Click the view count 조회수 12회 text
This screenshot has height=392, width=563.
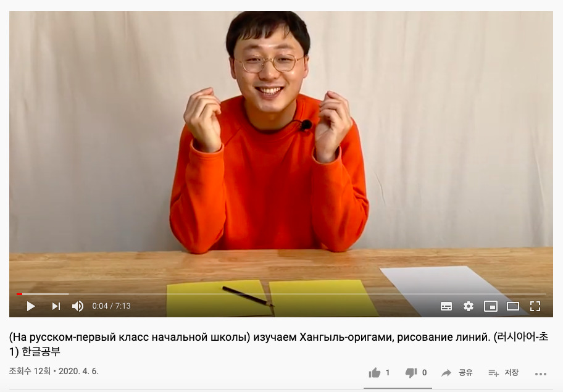pos(30,371)
